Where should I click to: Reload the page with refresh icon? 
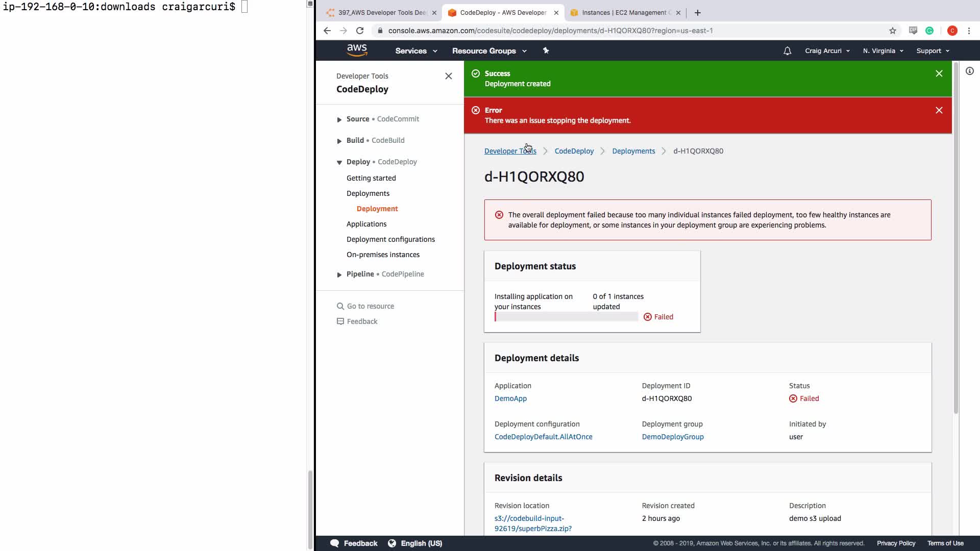coord(360,31)
